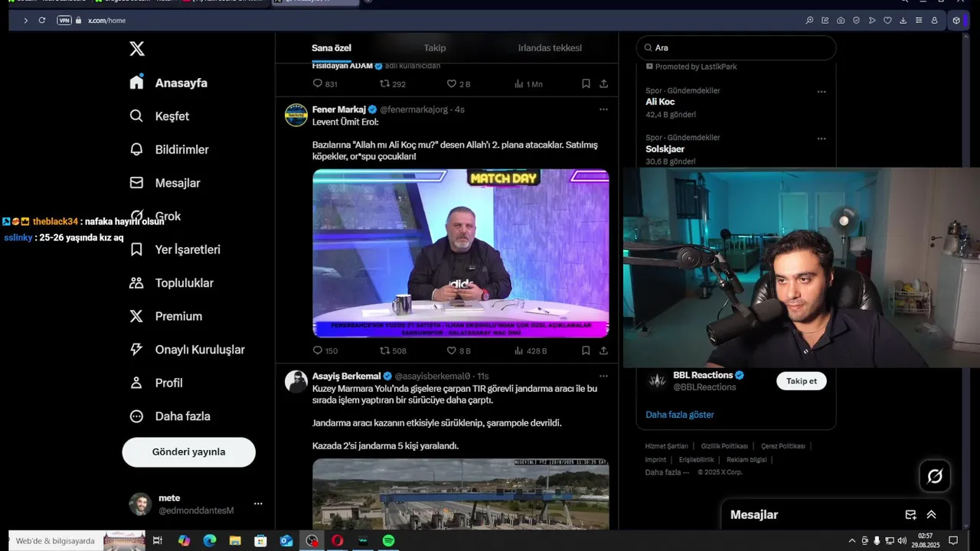Switch to the Takip tab
The height and width of the screenshot is (551, 980).
pyautogui.click(x=435, y=48)
